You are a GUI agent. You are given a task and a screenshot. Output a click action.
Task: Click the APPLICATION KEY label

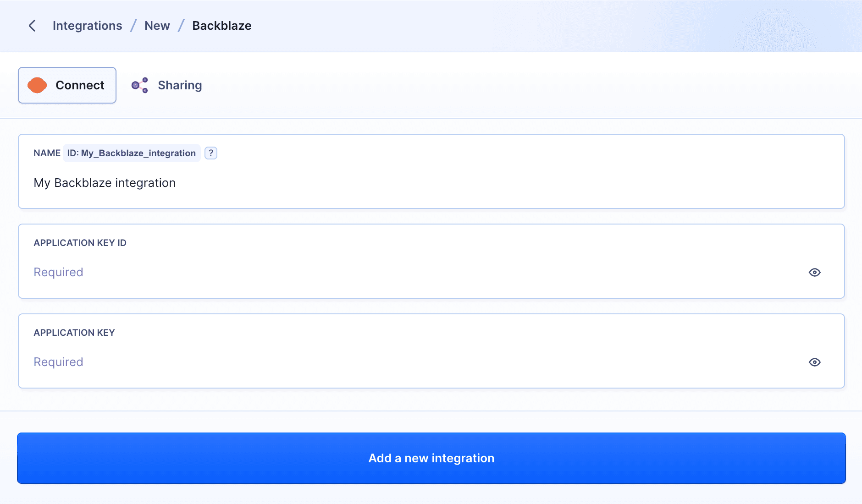pos(74,333)
